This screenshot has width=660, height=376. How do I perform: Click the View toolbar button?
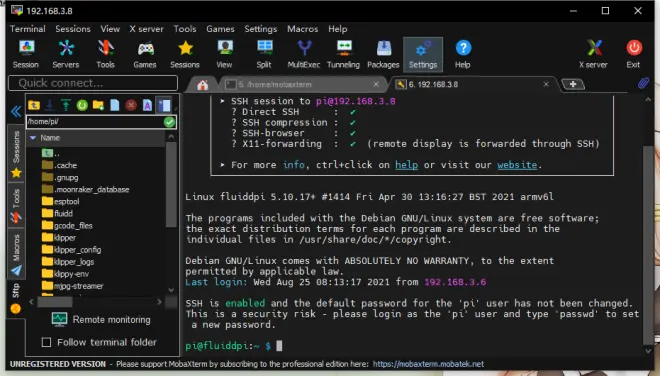224,54
